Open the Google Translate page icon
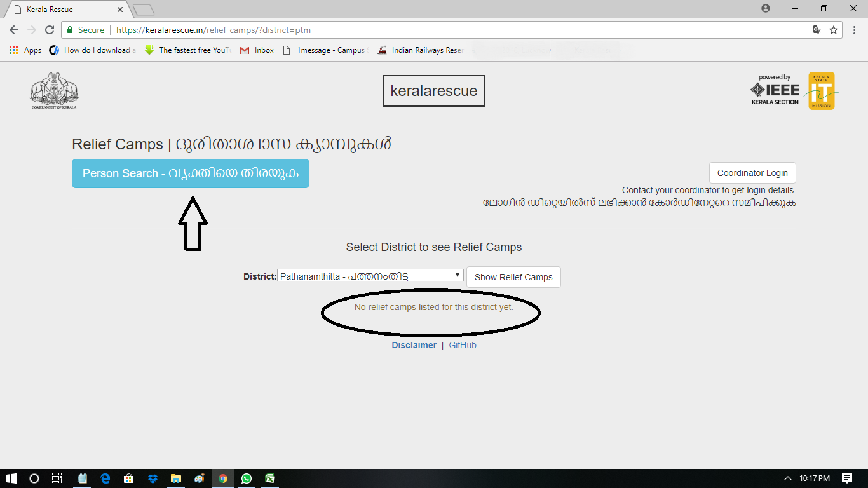 click(818, 30)
